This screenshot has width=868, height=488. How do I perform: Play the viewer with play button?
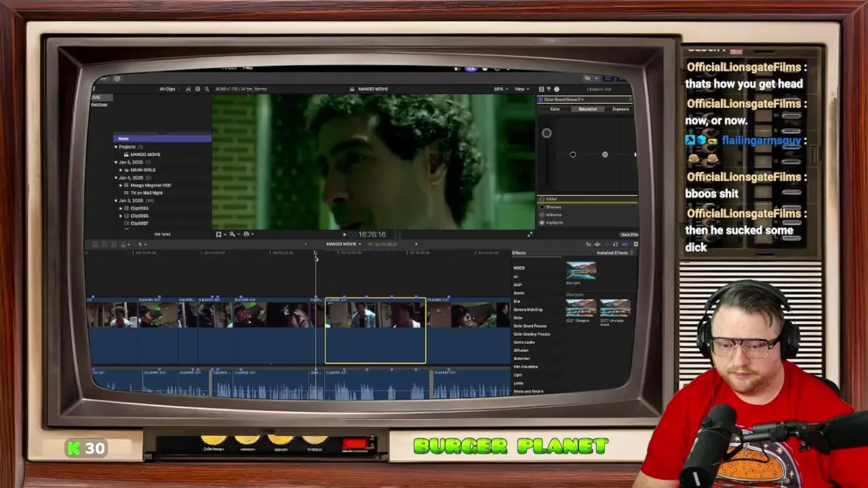coord(344,235)
